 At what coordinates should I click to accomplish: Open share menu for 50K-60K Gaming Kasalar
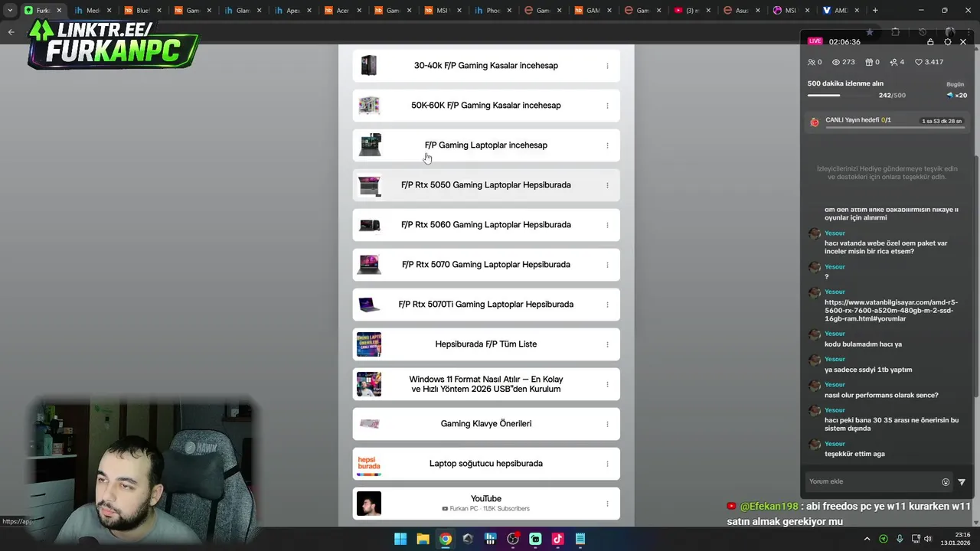pos(607,106)
